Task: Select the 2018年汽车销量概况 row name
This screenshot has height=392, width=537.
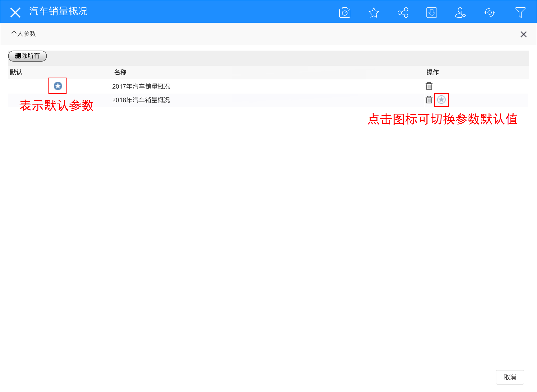Action: [141, 100]
